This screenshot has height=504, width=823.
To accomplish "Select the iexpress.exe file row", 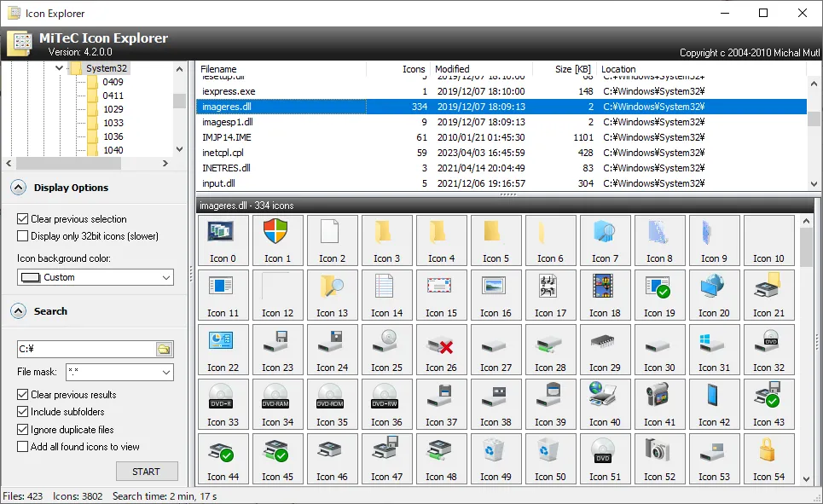I will [501, 91].
